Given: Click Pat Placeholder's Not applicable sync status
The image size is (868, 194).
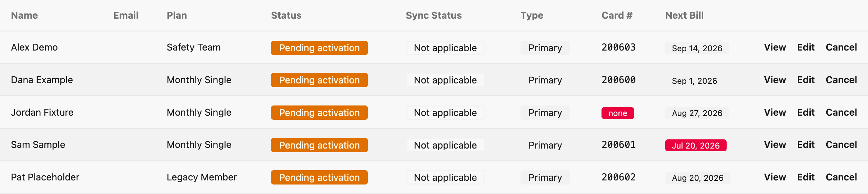Looking at the screenshot, I should pyautogui.click(x=446, y=177).
